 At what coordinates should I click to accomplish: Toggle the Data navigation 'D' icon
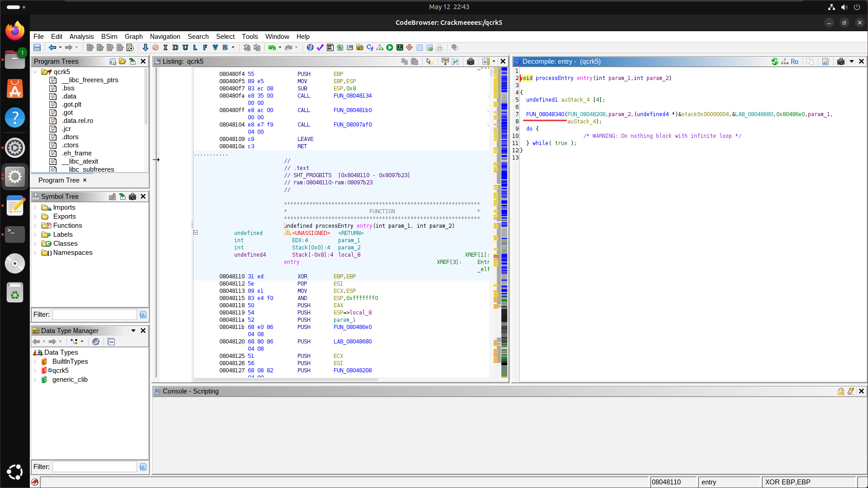175,47
